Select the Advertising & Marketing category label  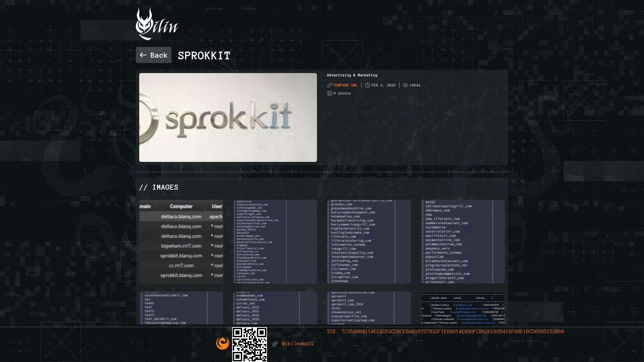pos(352,75)
